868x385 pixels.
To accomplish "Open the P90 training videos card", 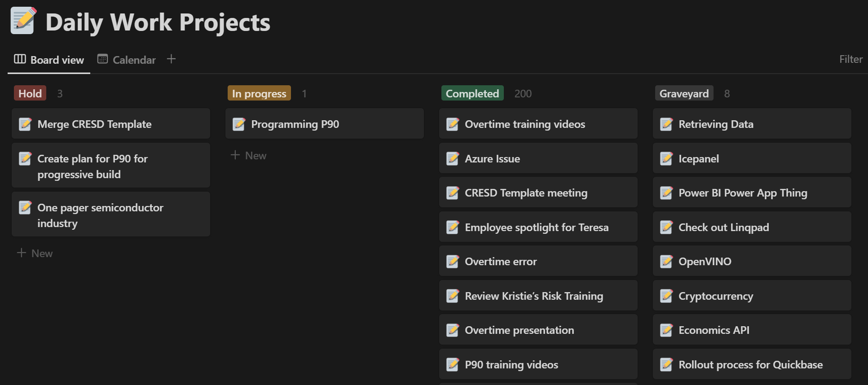I will [538, 364].
